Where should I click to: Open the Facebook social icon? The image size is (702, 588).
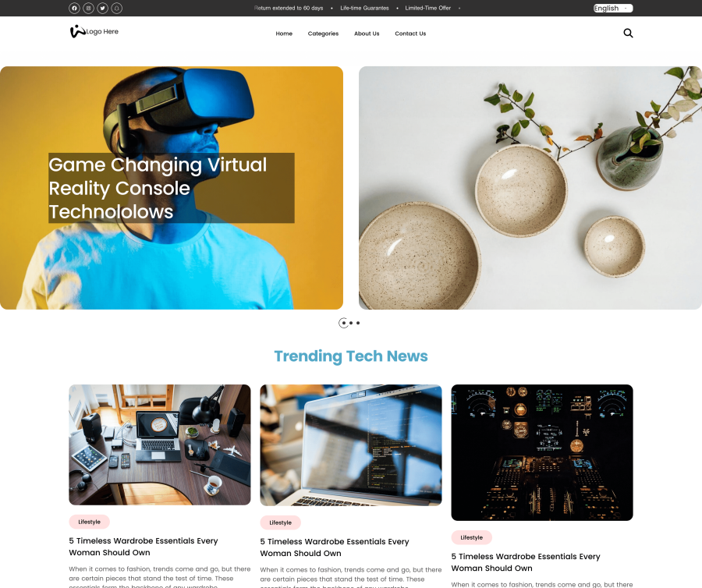pos(74,8)
